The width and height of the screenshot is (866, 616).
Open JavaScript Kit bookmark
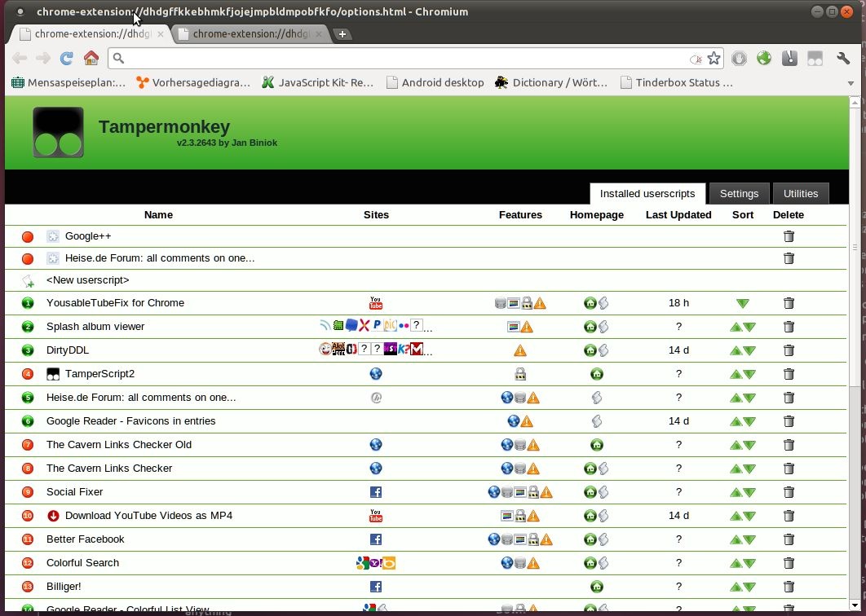pyautogui.click(x=317, y=83)
